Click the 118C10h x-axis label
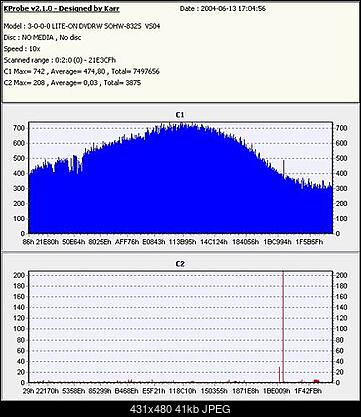Screen dimensions: 361x417 [x=182, y=391]
